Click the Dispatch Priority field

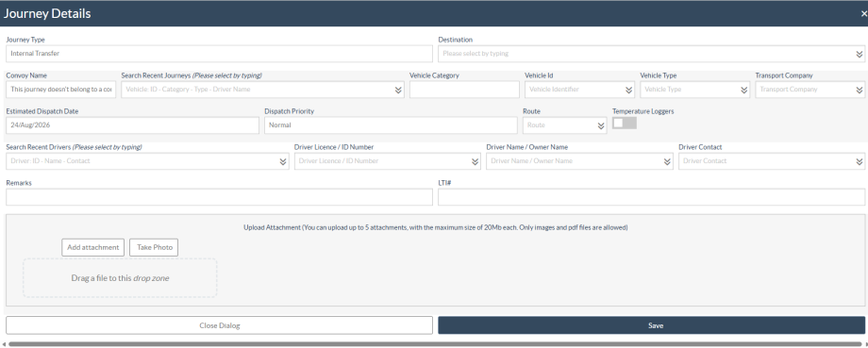391,125
